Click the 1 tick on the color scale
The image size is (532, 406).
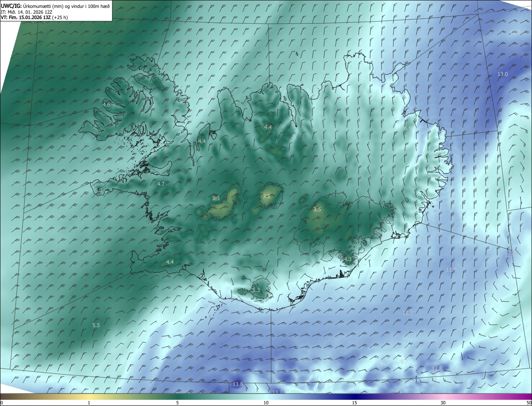pos(89,403)
